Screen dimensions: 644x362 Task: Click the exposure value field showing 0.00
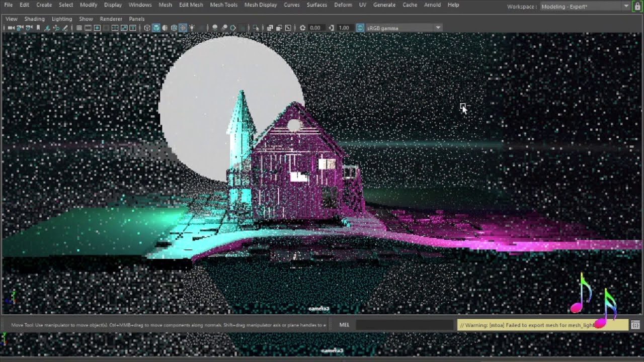pyautogui.click(x=315, y=28)
